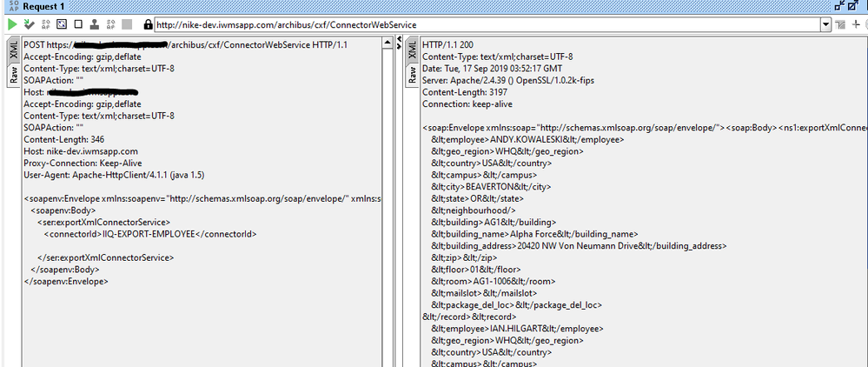
Task: Click the Add to TestCase checkmark icon
Action: click(29, 24)
